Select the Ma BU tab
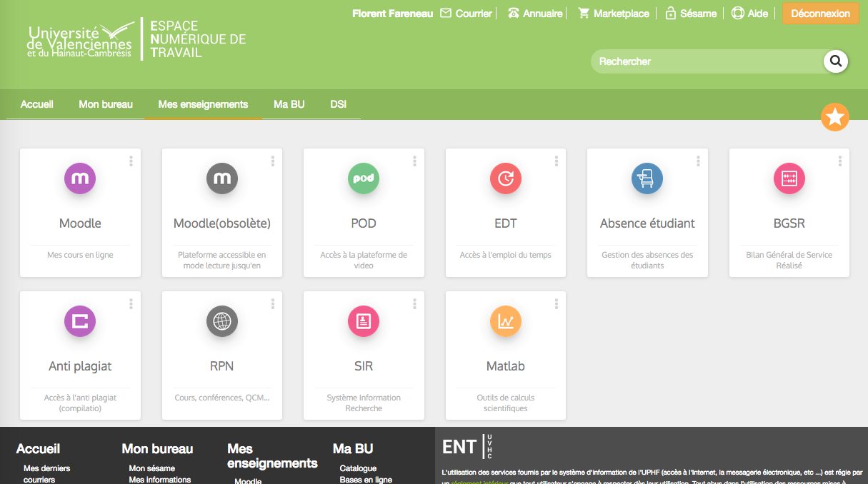 289,104
